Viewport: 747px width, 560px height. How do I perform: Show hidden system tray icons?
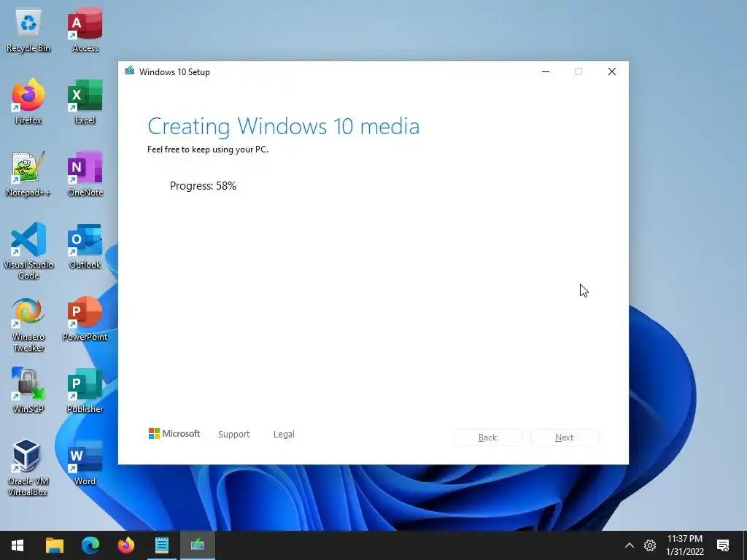coord(630,545)
